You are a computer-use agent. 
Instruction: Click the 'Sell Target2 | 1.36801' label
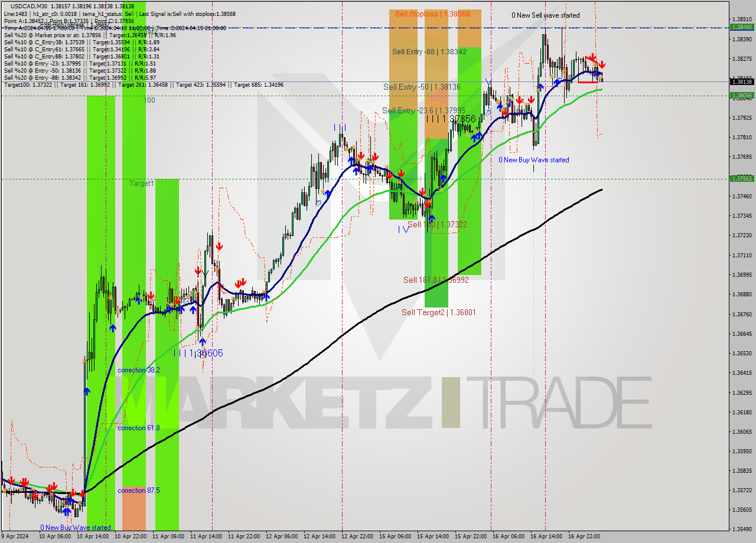click(438, 312)
